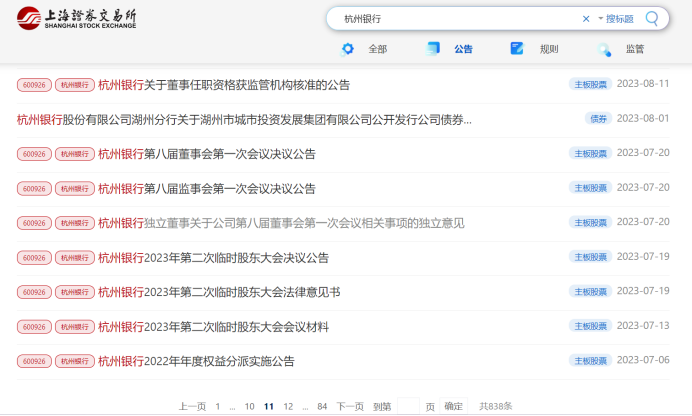The height and width of the screenshot is (416, 692).
Task: Open 第八届董事会第一次会议决议公告 announcement
Action: pyautogui.click(x=206, y=154)
